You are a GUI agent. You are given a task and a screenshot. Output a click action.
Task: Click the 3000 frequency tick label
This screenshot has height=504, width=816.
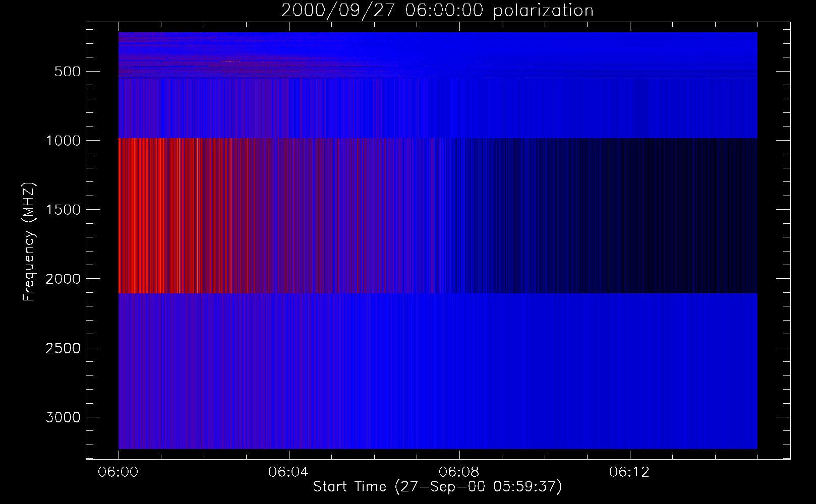63,417
